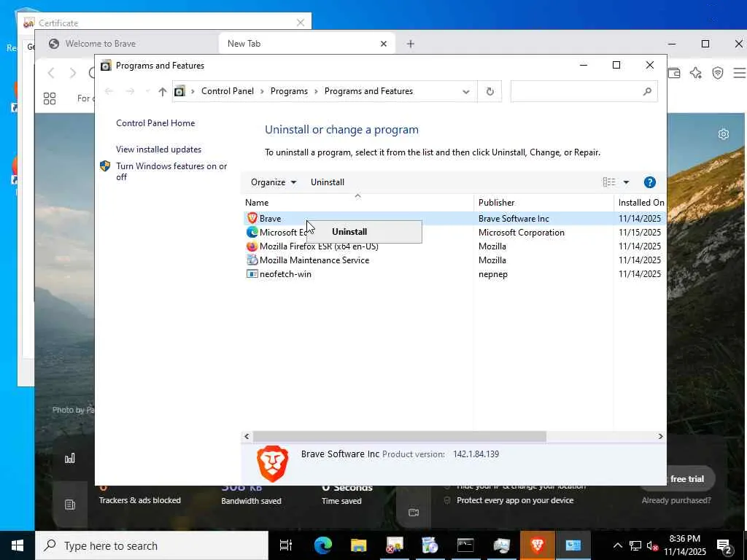
Task: Open the Brave Leo AI star icon
Action: [x=696, y=73]
